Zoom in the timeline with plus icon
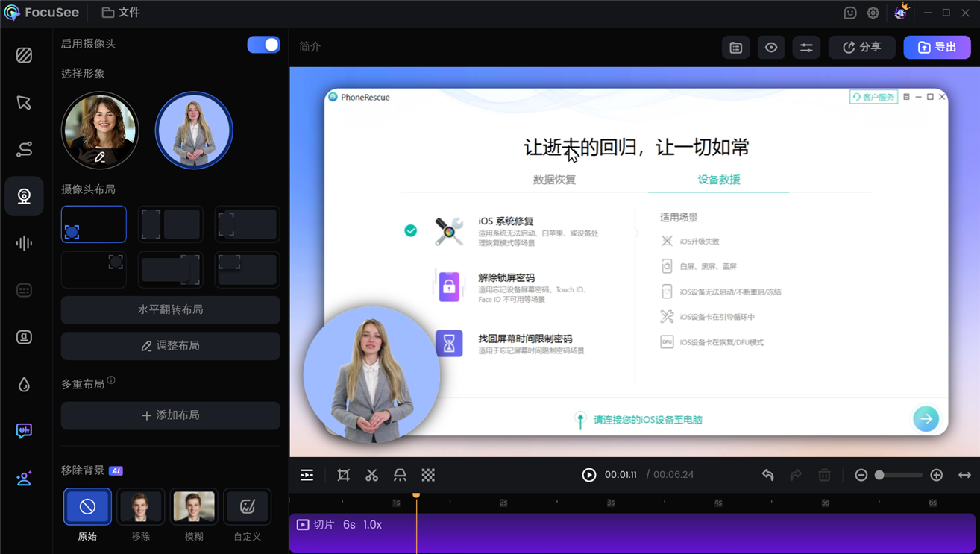 (x=937, y=475)
